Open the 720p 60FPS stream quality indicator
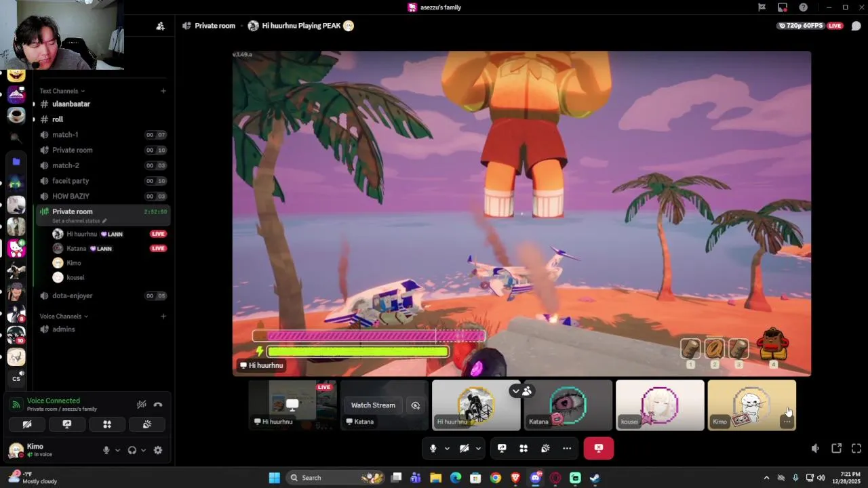This screenshot has height=488, width=868. (x=801, y=26)
